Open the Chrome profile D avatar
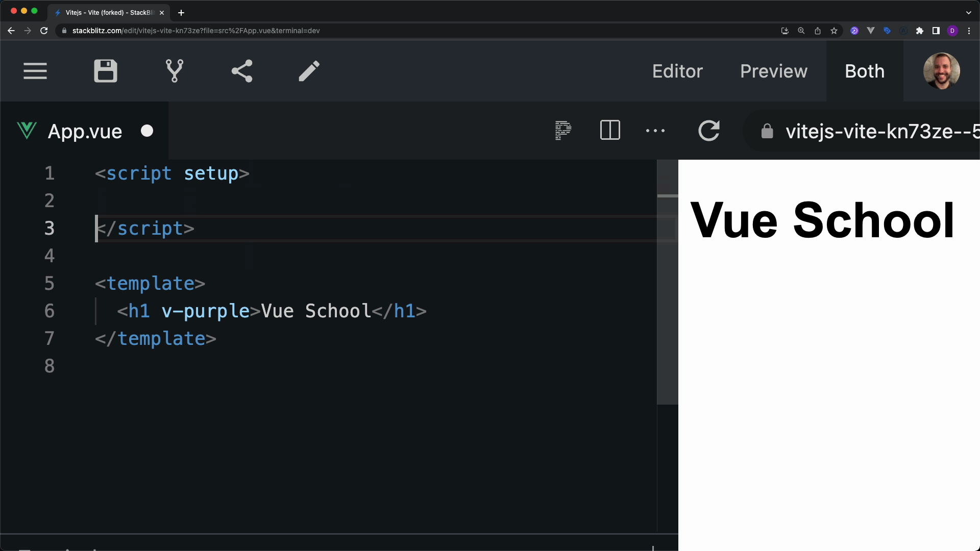This screenshot has width=980, height=551. tap(952, 31)
